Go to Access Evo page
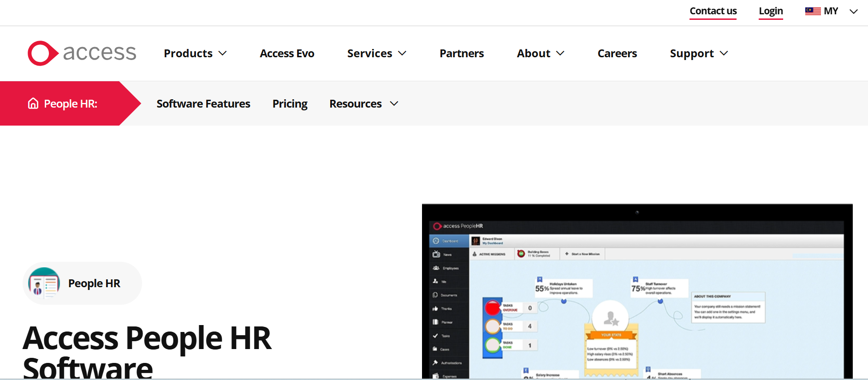868x380 pixels. (287, 54)
